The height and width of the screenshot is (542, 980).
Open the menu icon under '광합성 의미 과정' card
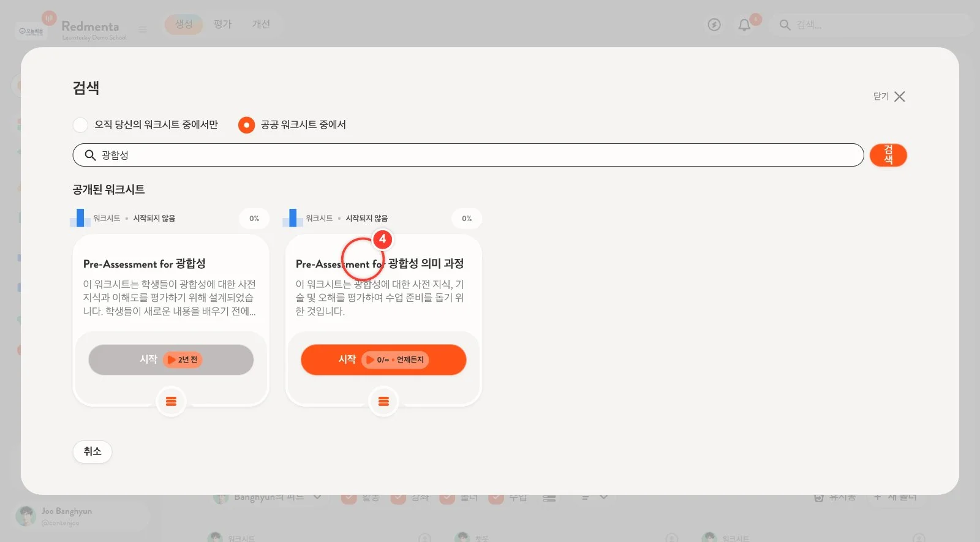tap(383, 402)
